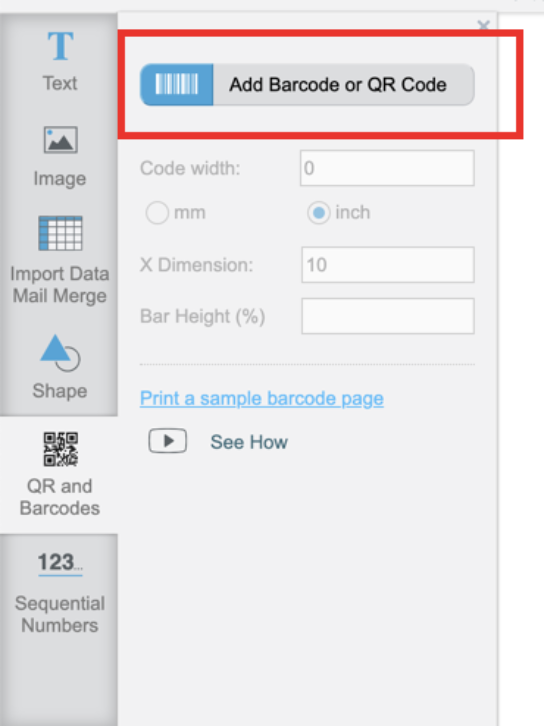This screenshot has height=728, width=546.
Task: Select the inch unit radio button
Action: click(x=318, y=213)
